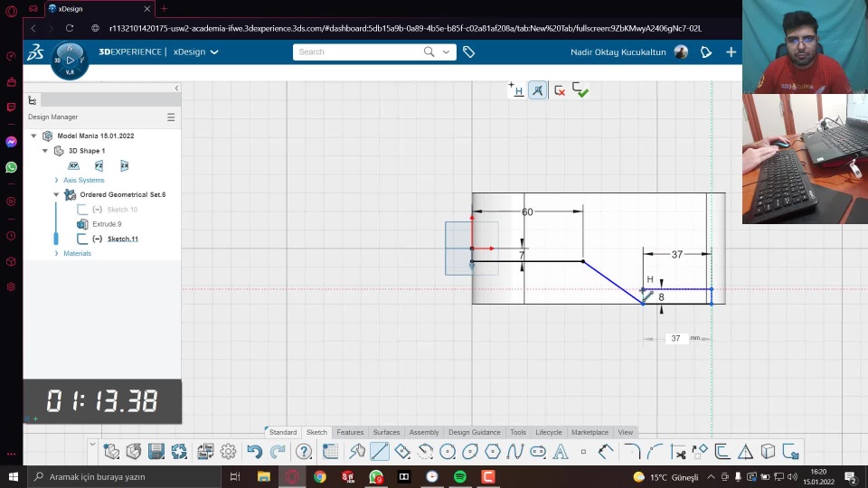Click the Mirror triangle tool

pos(746,452)
